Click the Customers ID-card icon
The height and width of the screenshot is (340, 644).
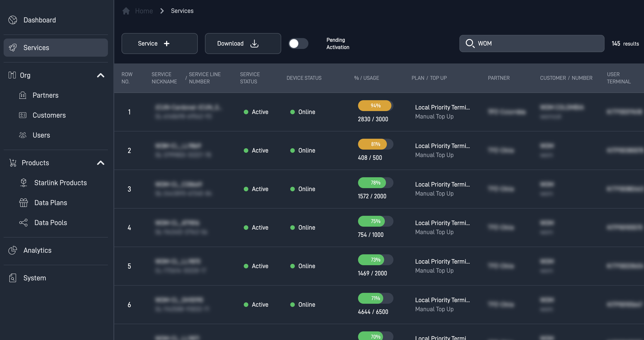click(23, 115)
